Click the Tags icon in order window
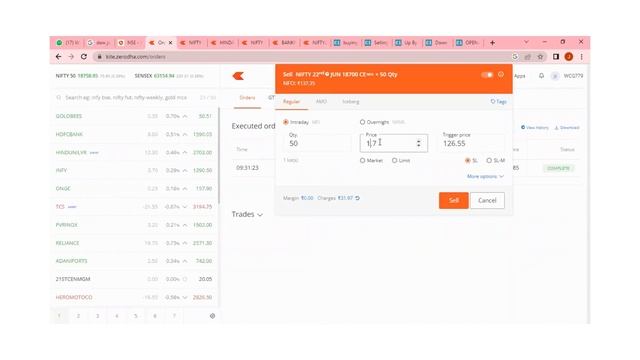The image size is (640, 360). coord(498,102)
